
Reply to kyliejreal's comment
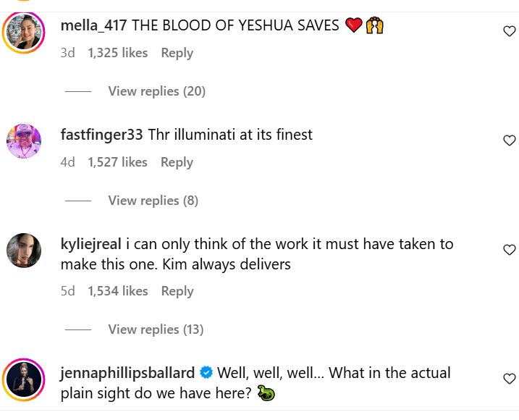coord(177,291)
